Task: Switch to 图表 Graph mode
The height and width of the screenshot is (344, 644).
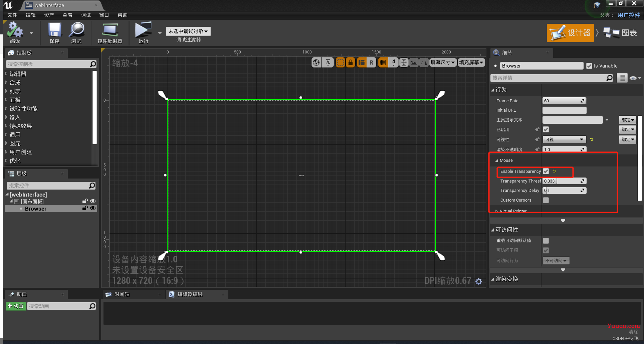Action: [x=621, y=33]
